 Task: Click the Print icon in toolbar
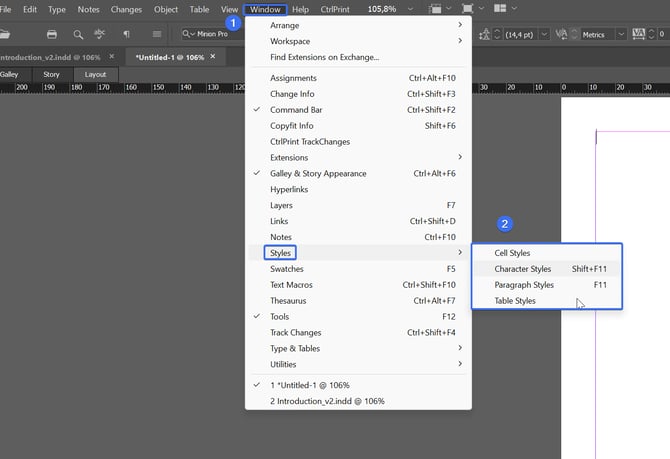52,34
